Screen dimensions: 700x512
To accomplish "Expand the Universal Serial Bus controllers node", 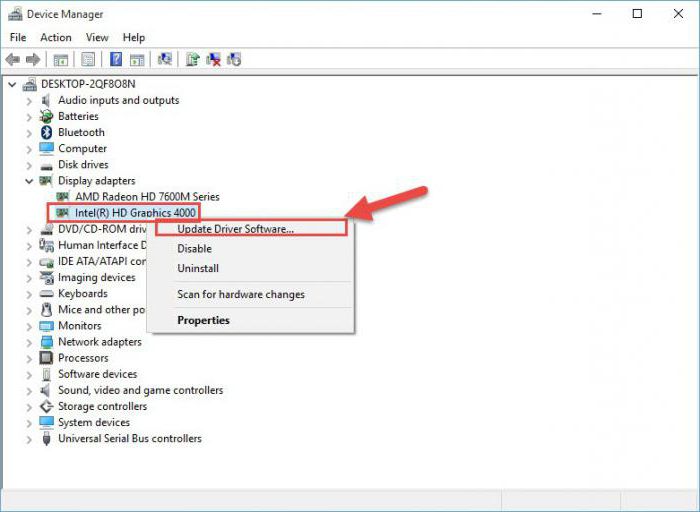I will [x=28, y=438].
